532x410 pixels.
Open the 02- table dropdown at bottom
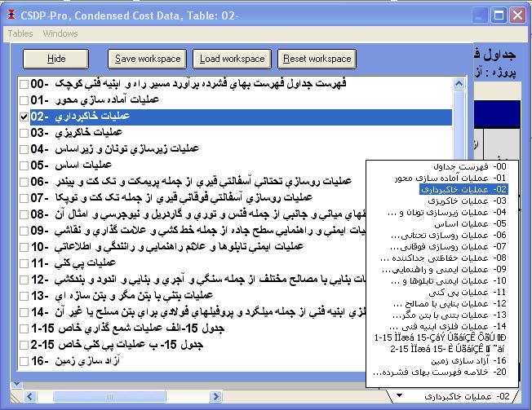tap(399, 395)
